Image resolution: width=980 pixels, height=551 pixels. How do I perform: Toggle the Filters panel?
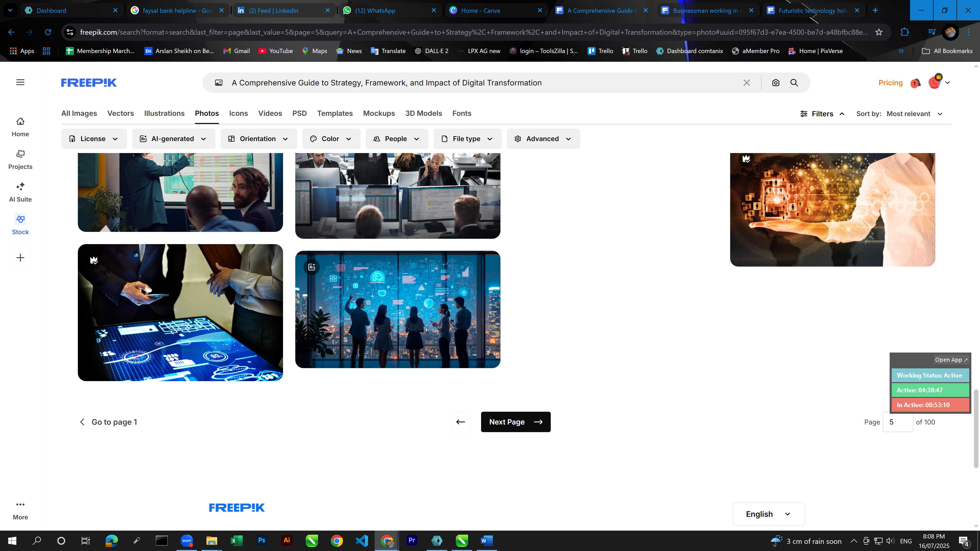point(822,114)
